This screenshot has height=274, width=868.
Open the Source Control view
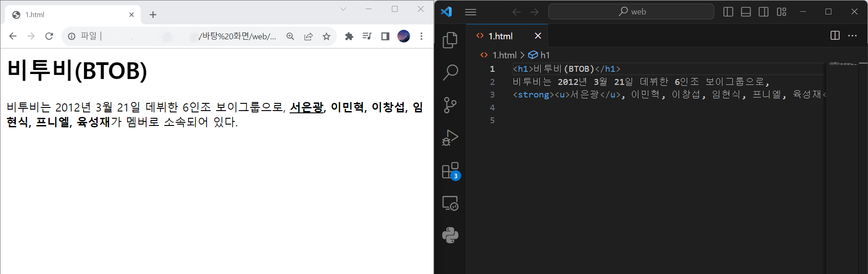(450, 105)
